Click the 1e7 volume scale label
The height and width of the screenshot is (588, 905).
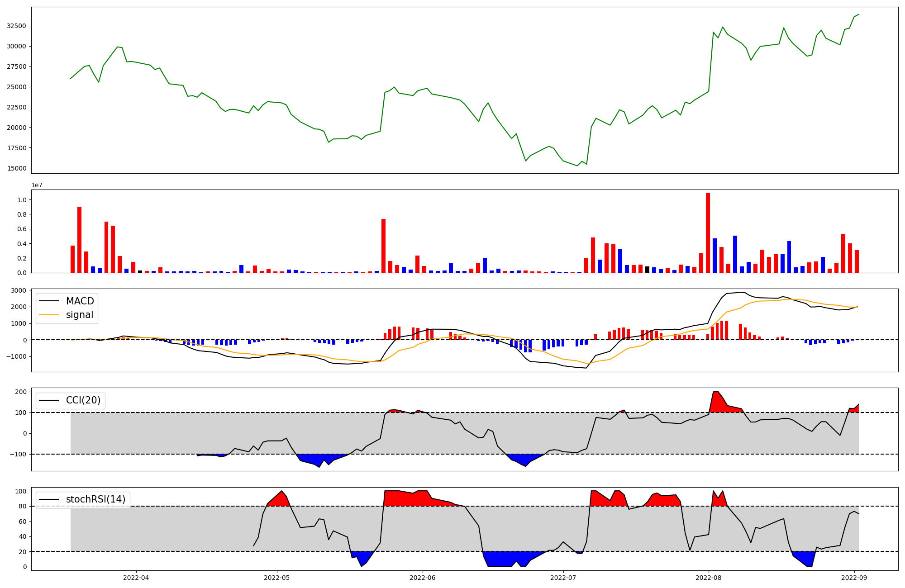point(37,185)
